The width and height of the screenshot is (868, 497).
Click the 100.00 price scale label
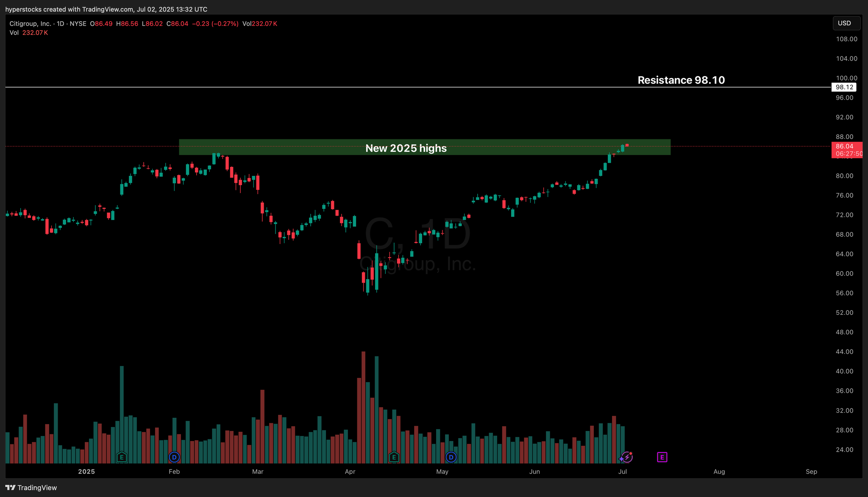click(846, 78)
